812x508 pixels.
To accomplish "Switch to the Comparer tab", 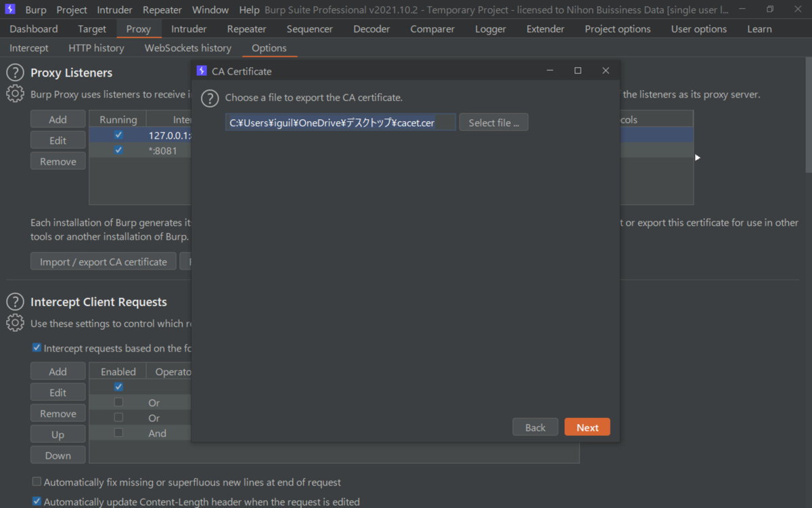I will click(432, 29).
